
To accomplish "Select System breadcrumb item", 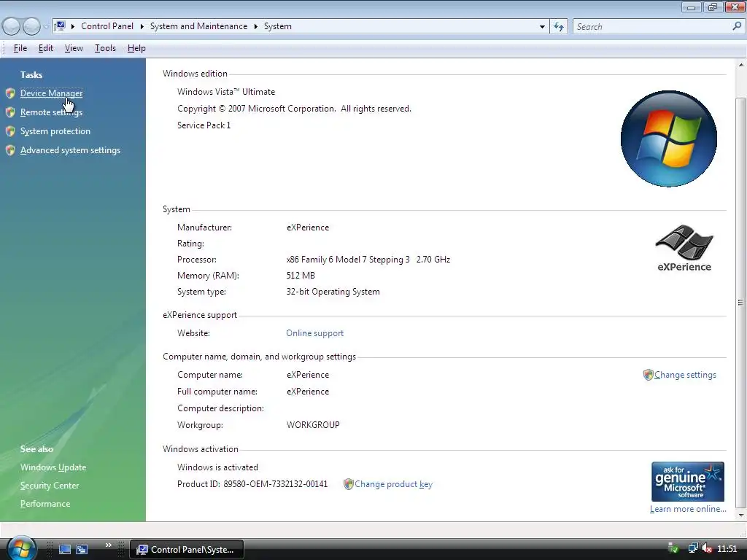I will 278,26.
